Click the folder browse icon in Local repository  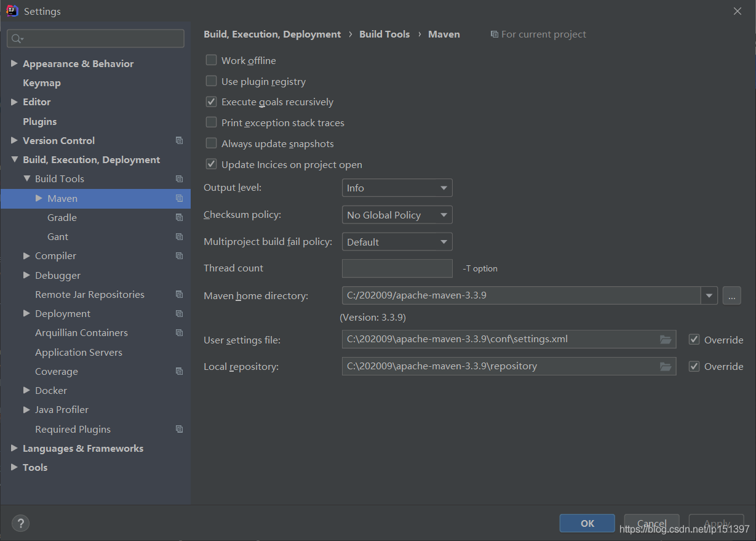tap(666, 366)
